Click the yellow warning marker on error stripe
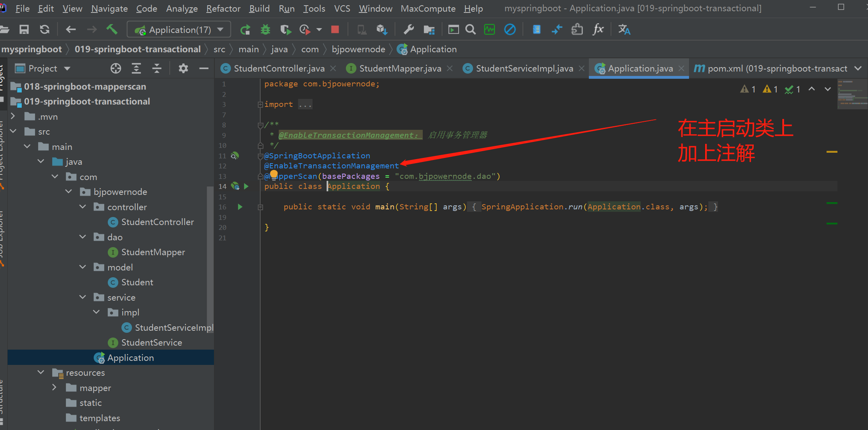 click(831, 152)
